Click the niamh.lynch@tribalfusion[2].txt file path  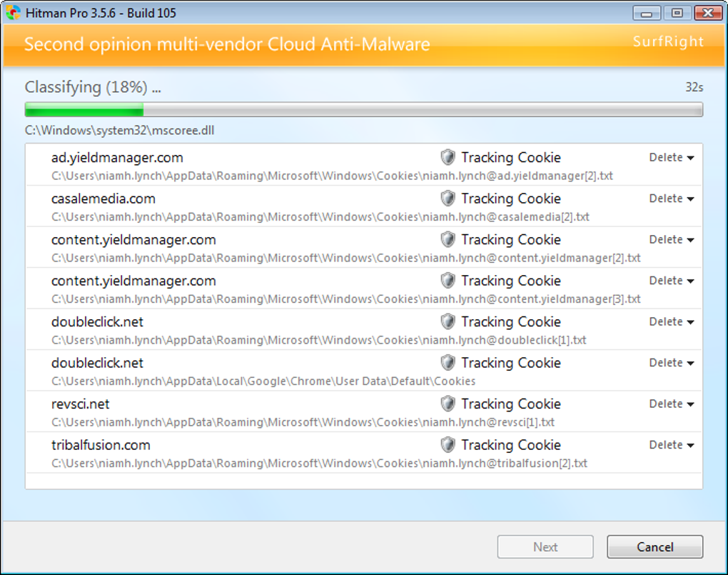(319, 464)
